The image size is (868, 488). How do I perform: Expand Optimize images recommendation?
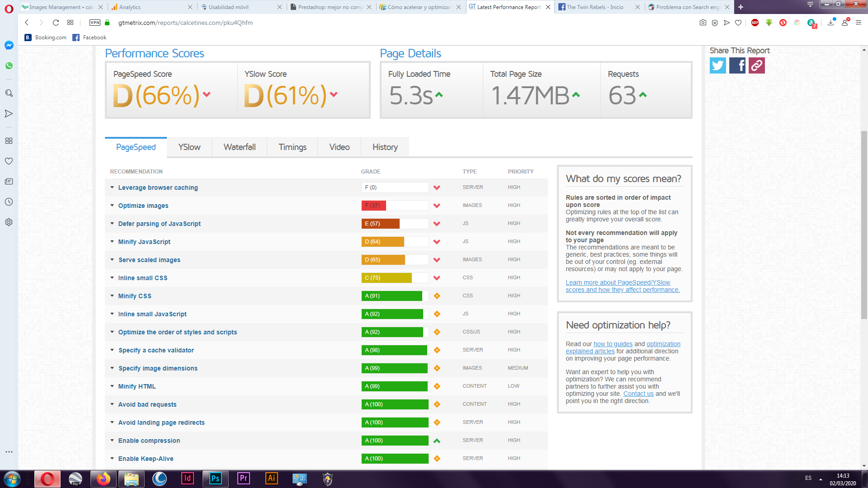click(x=143, y=206)
